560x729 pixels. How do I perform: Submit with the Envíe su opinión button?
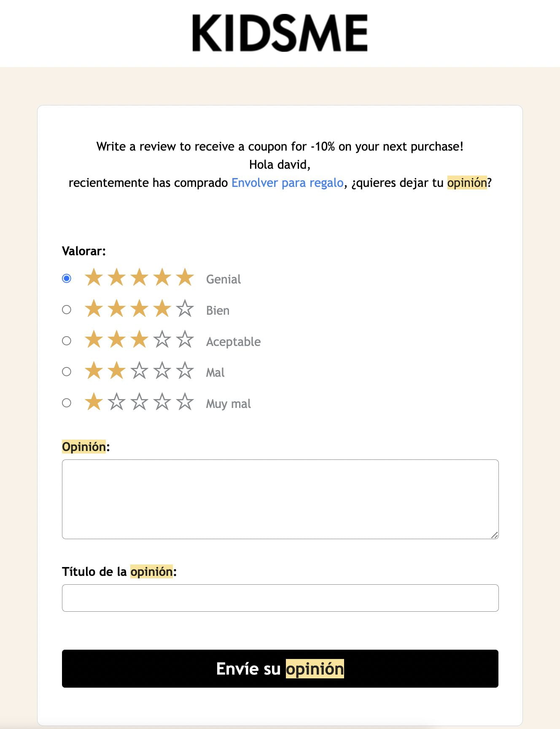click(x=280, y=669)
